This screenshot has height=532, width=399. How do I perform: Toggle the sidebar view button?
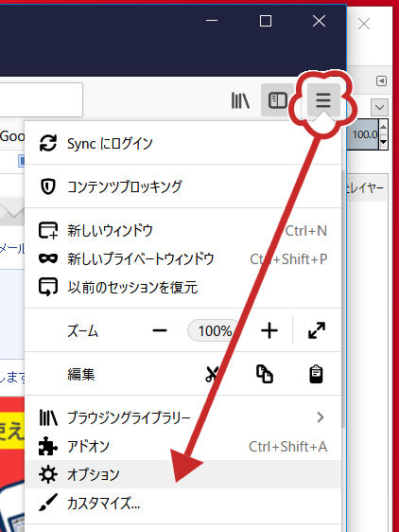tap(278, 99)
